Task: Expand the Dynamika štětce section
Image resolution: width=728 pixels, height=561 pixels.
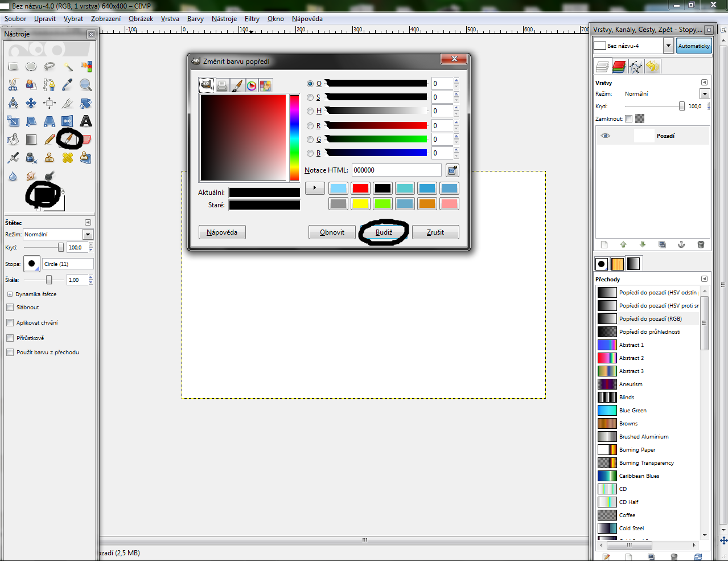Action: (10, 294)
